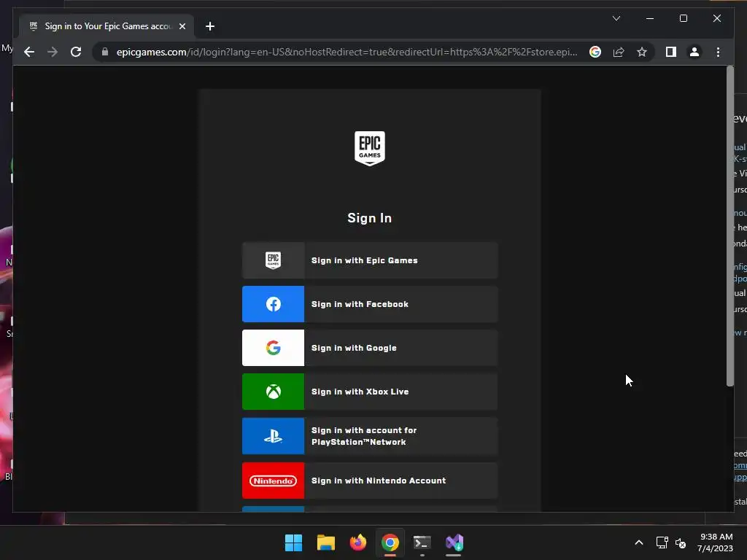Open the Windows Start menu

pyautogui.click(x=293, y=542)
